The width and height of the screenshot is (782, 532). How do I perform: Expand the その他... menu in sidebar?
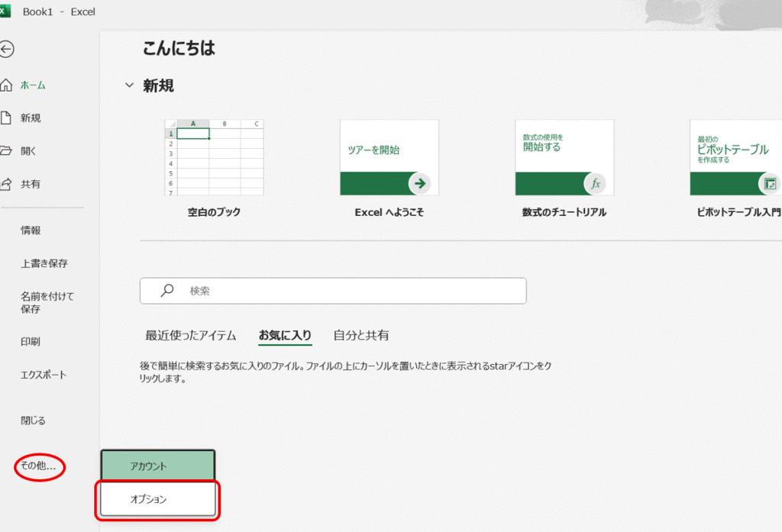pyautogui.click(x=40, y=466)
